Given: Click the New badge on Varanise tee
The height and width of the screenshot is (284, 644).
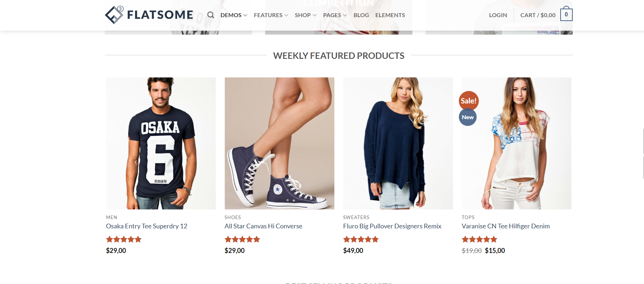Looking at the screenshot, I should tap(468, 117).
